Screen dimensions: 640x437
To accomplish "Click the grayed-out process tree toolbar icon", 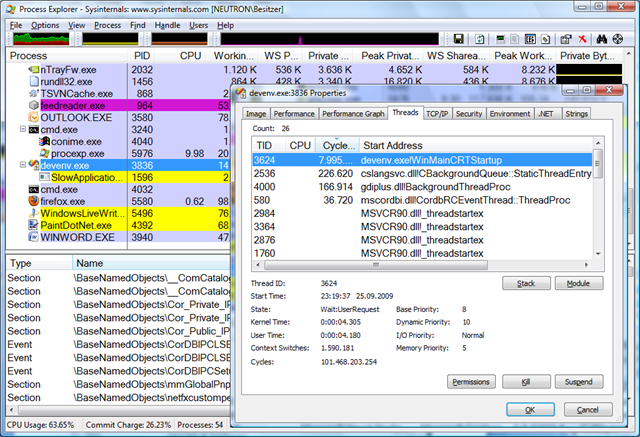I will click(x=515, y=39).
